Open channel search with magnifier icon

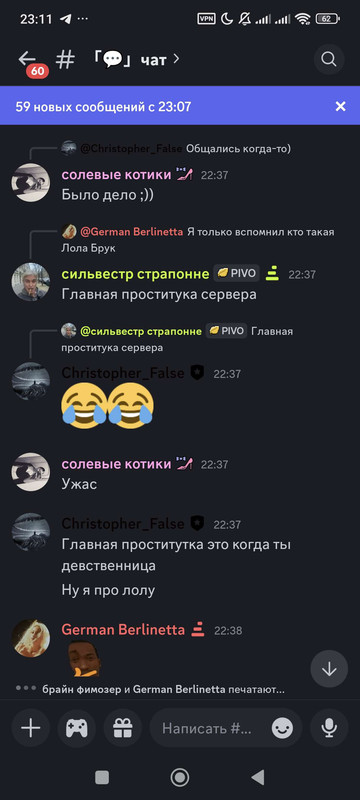(x=329, y=60)
